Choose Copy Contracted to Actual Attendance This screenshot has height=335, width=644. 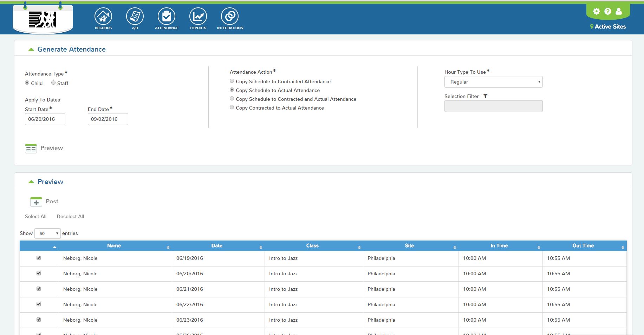click(232, 107)
